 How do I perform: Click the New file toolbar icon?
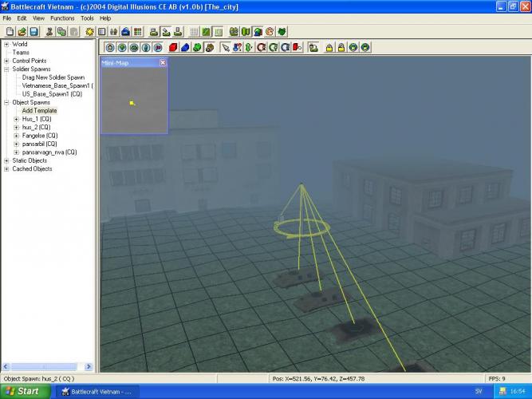(x=8, y=31)
